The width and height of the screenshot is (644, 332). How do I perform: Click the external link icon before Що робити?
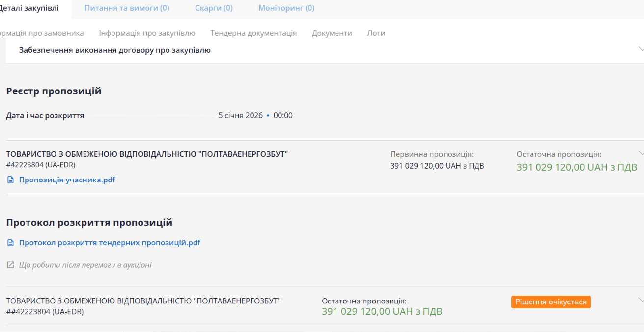(10, 265)
